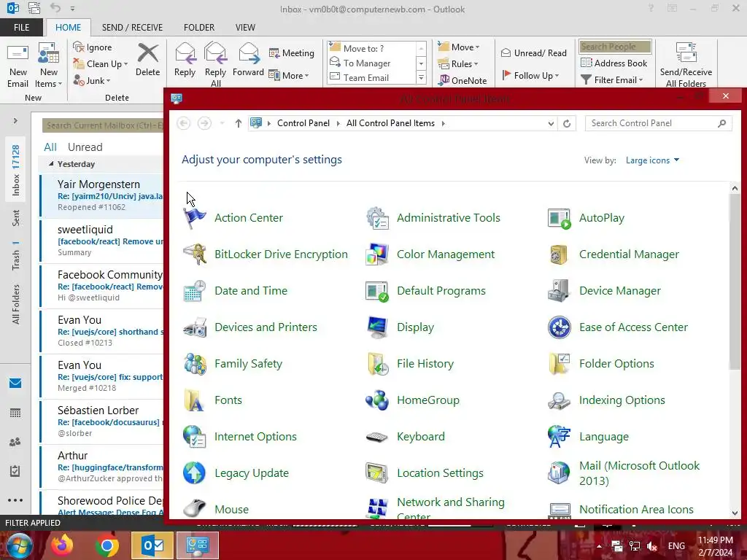747x560 pixels.
Task: Open Legacy Update item
Action: pos(236,472)
